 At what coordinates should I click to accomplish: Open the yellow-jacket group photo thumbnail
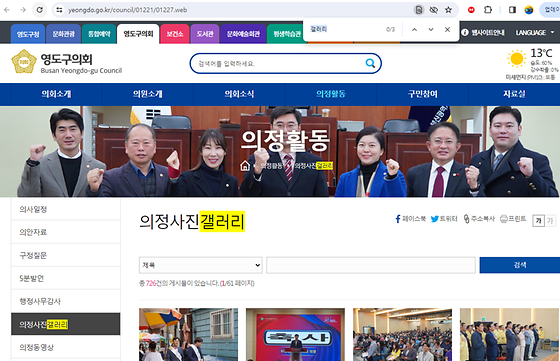510,335
